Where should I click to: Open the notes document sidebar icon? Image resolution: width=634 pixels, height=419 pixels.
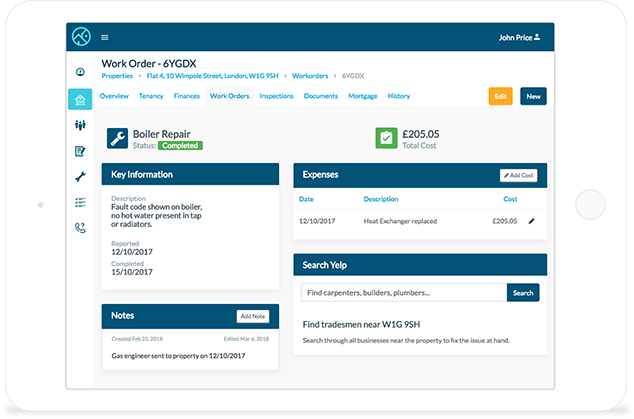(x=80, y=151)
